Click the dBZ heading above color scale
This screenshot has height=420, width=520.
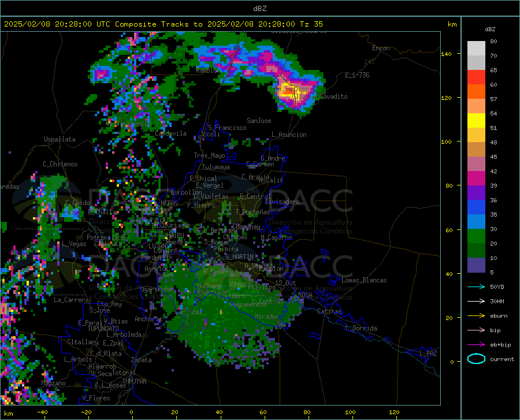pos(490,29)
